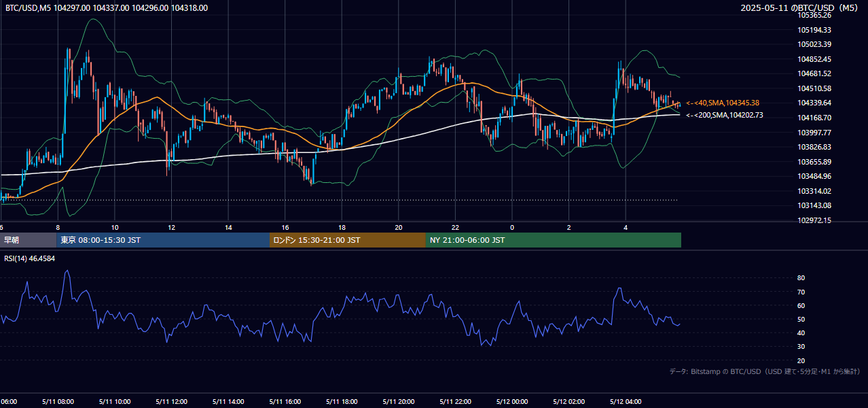The height and width of the screenshot is (408, 868).
Task: Click the 'RSI(14) 46.4584' indicator label
Action: [30, 258]
